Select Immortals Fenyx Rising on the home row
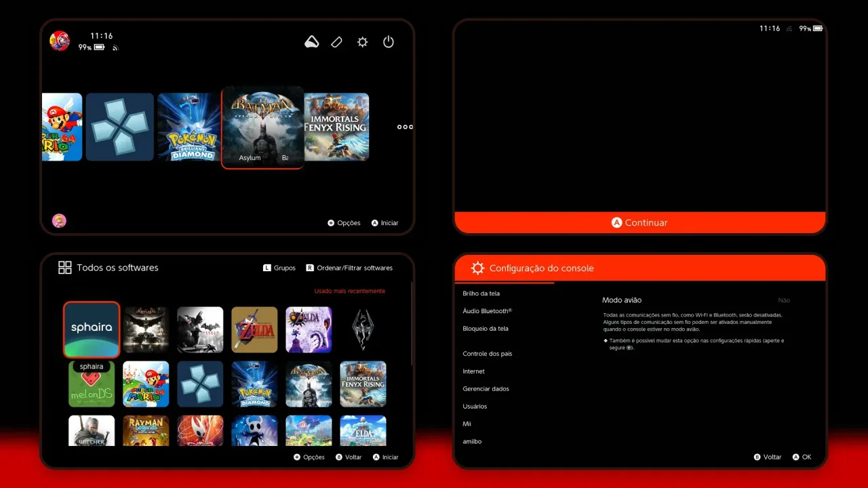Image resolution: width=868 pixels, height=488 pixels. click(336, 127)
